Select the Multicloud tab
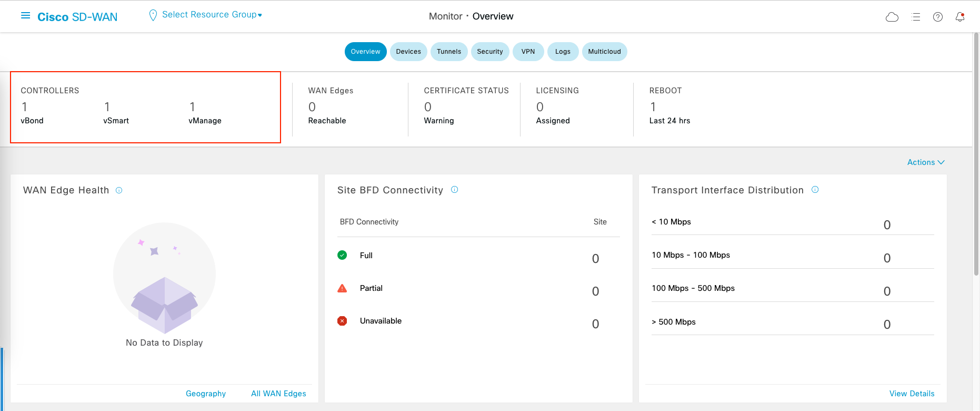Screen dimensions: 980x411 (604, 52)
